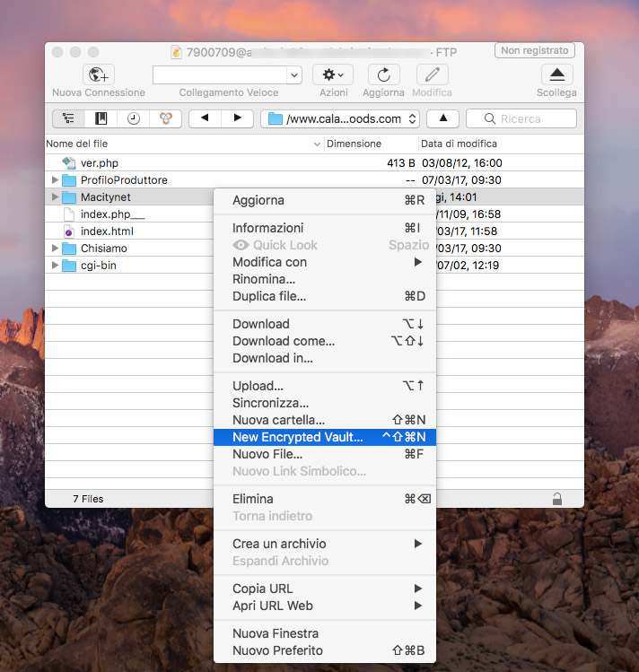The height and width of the screenshot is (672, 639).
Task: Choose Download in... menu item
Action: tap(325, 358)
